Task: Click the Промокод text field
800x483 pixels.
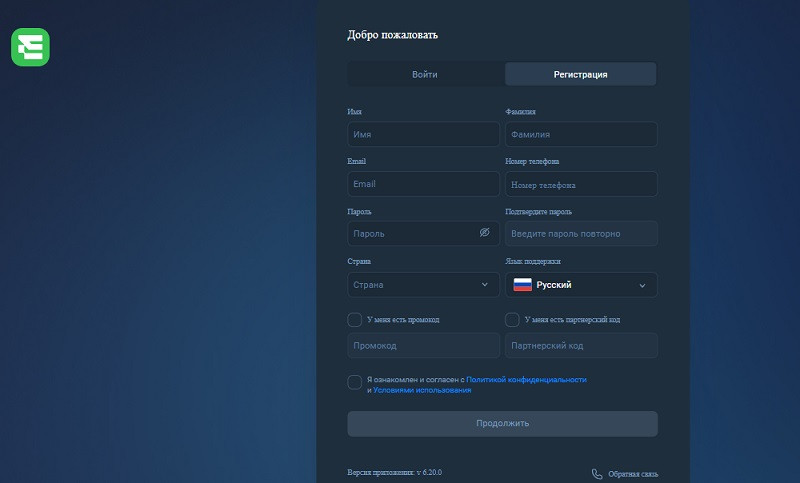Action: pyautogui.click(x=423, y=346)
